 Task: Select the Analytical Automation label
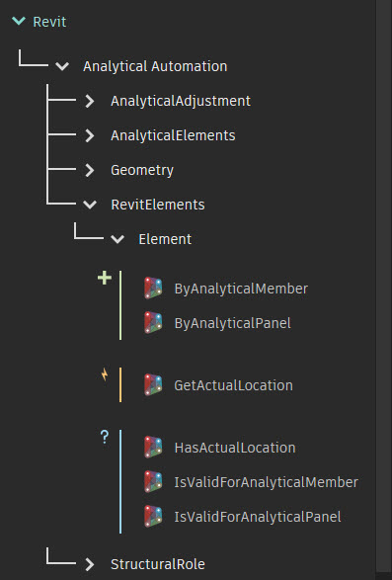coord(155,66)
